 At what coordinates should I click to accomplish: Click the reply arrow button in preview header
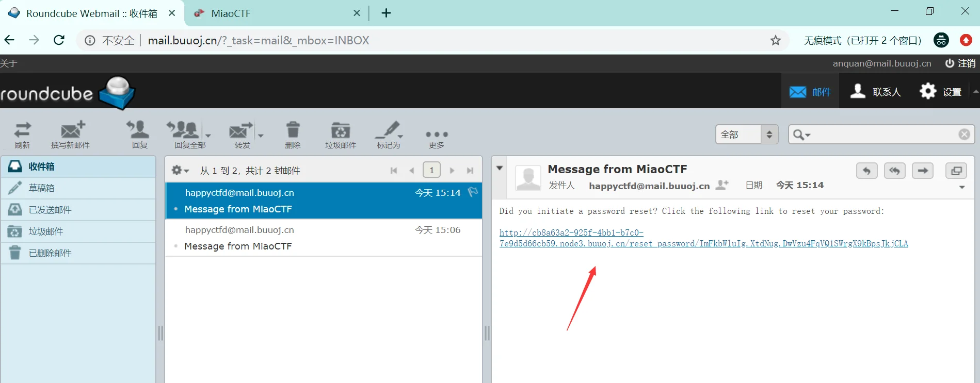(x=866, y=171)
